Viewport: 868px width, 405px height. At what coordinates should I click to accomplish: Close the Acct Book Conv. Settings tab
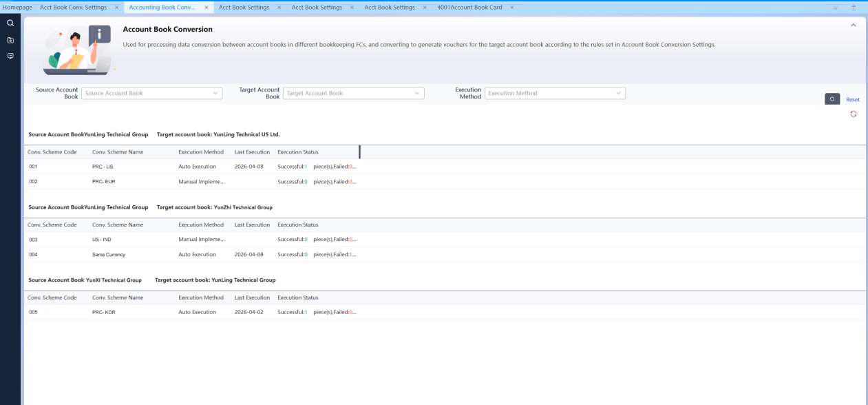tap(116, 8)
